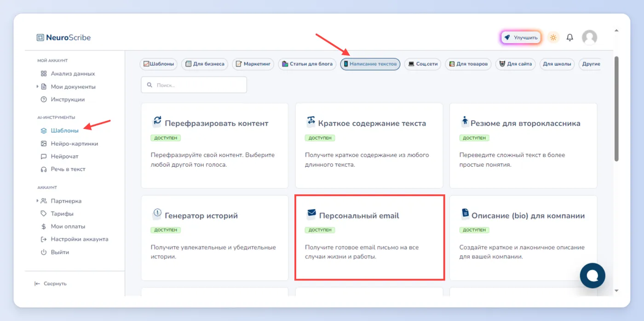Collapse the sidebar with Свернуть
Viewport: 644px width, 321px height.
[51, 284]
